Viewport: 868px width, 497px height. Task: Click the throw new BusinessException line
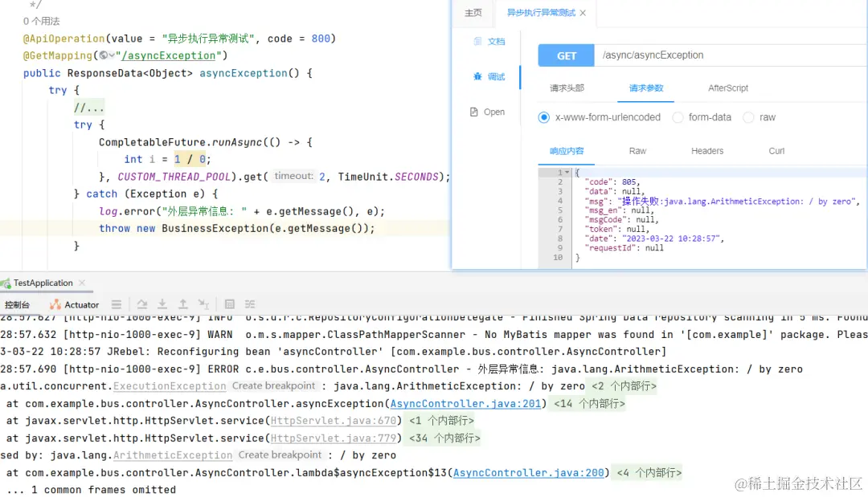(x=236, y=228)
